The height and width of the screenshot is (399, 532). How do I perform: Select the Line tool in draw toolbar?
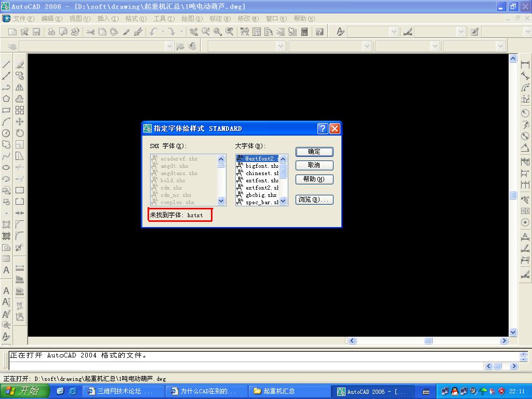(x=6, y=64)
